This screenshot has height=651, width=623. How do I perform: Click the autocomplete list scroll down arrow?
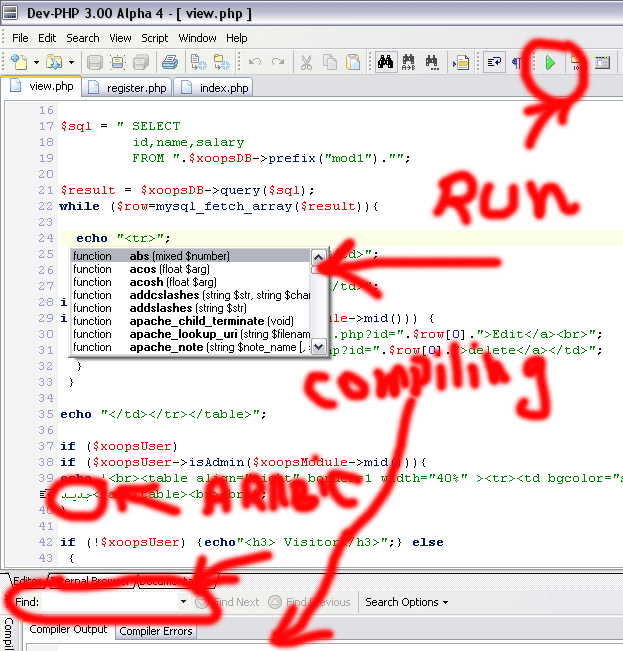pyautogui.click(x=318, y=347)
